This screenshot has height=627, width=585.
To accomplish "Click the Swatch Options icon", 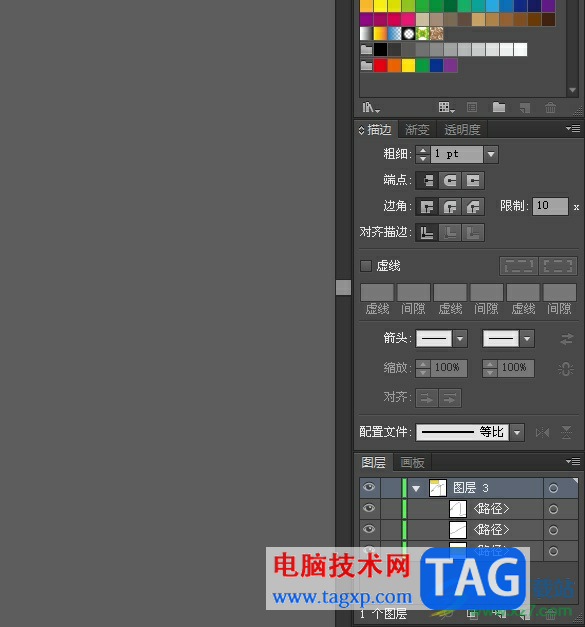I will [472, 108].
